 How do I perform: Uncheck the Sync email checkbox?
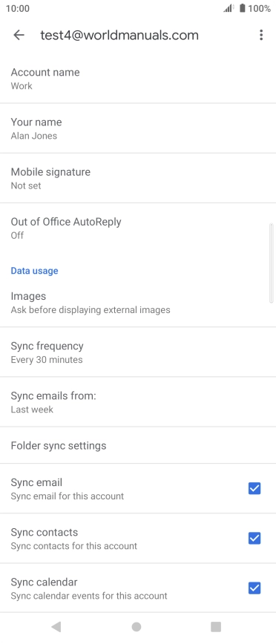(x=254, y=488)
